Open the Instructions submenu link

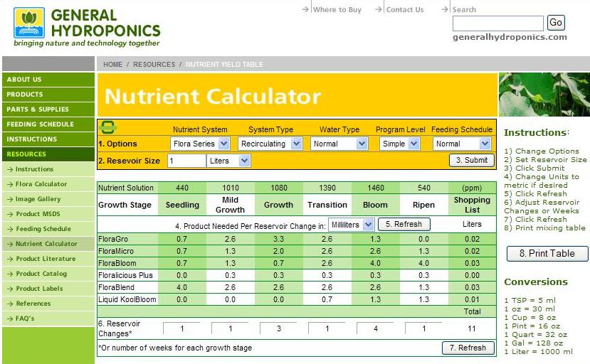tap(34, 169)
